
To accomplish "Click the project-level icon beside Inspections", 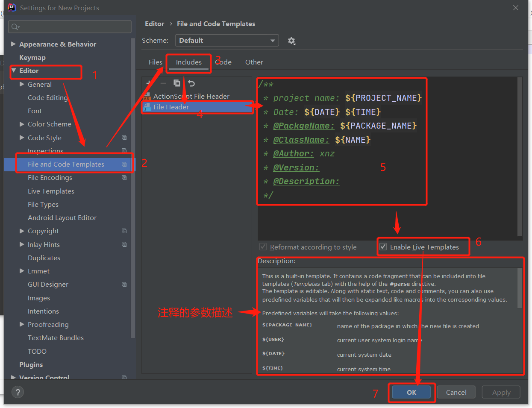I will 124,151.
